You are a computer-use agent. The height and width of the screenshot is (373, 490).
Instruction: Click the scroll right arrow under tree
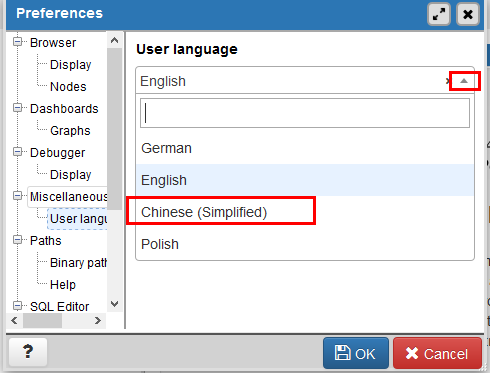point(98,321)
